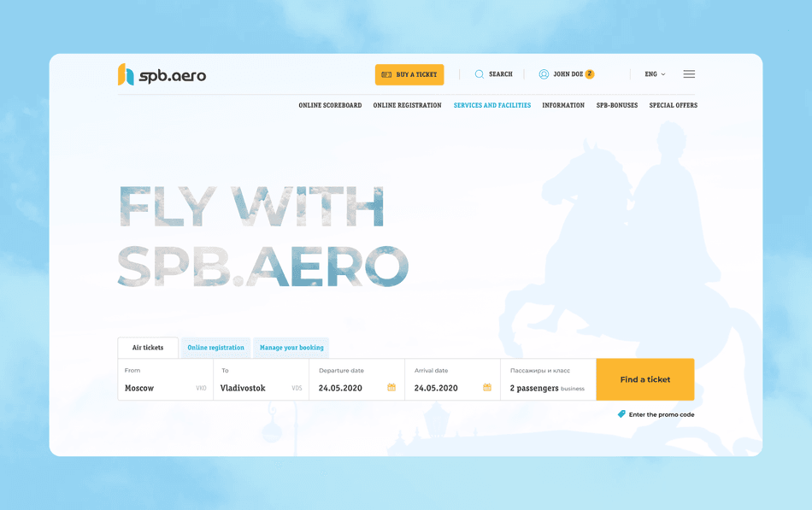812x510 pixels.
Task: Click the VKO airport code
Action: [201, 389]
